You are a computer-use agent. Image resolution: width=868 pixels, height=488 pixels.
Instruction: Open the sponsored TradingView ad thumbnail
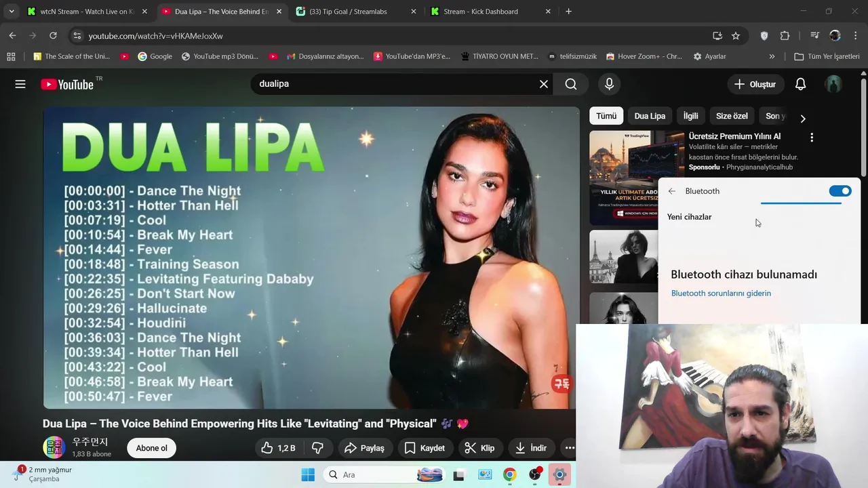point(637,178)
